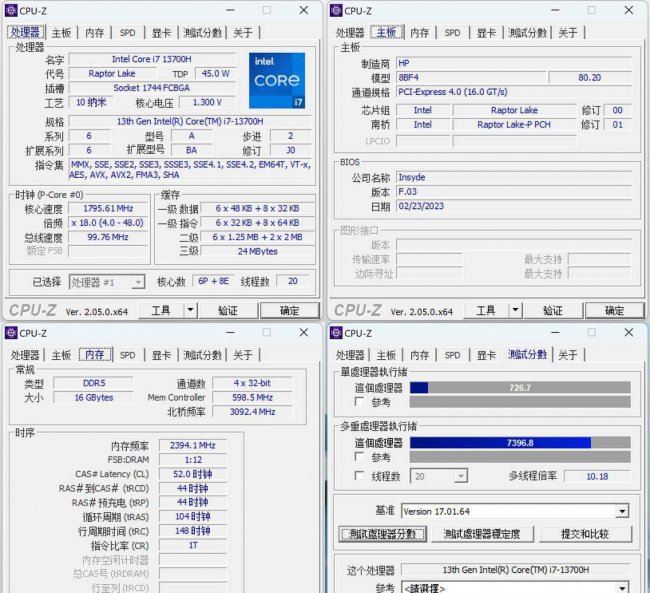This screenshot has height=593, width=650.
Task: Click BIOS date 02/23/2023
Action: 514,206
